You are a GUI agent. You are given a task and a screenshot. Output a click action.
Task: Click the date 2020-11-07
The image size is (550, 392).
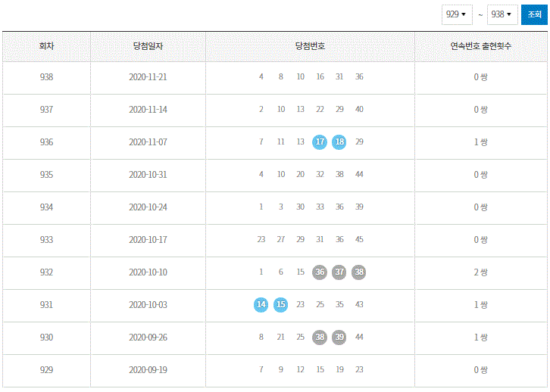coord(148,142)
